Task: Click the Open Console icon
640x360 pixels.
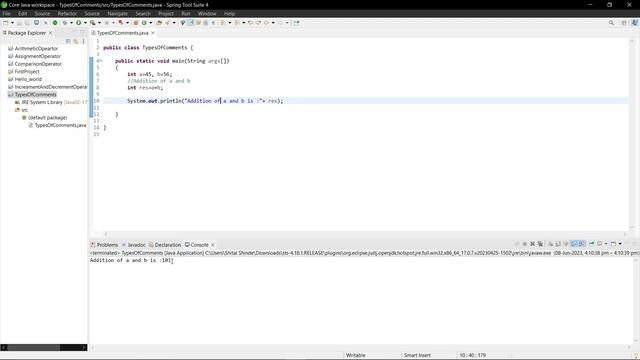Action: pyautogui.click(x=613, y=244)
